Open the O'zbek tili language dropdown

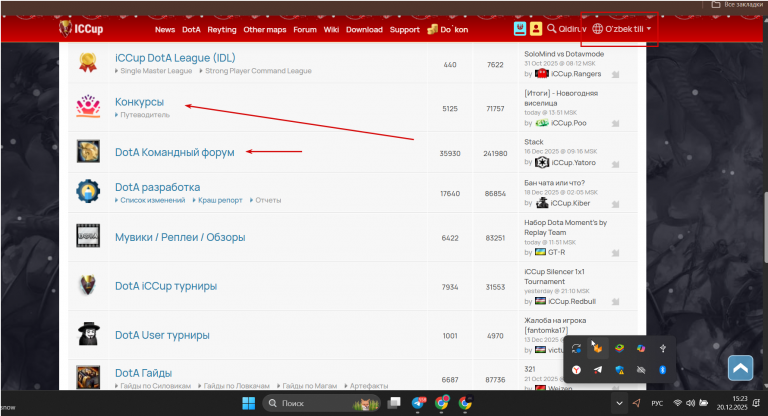pos(622,29)
